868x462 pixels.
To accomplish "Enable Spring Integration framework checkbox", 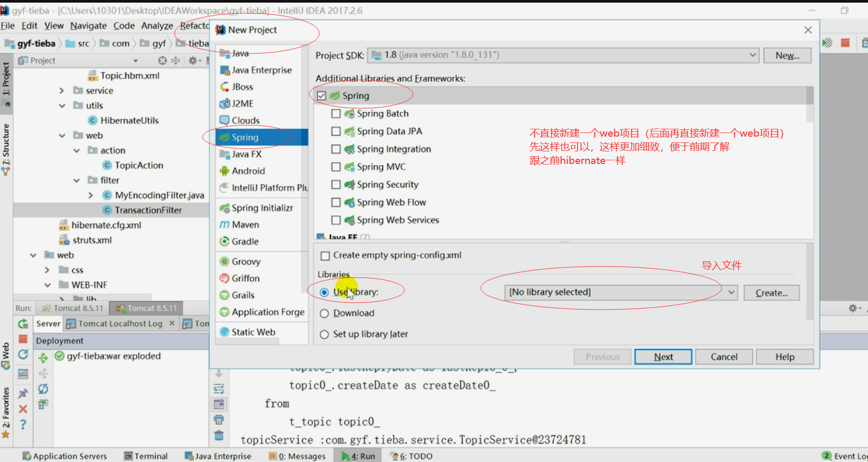I will click(336, 149).
